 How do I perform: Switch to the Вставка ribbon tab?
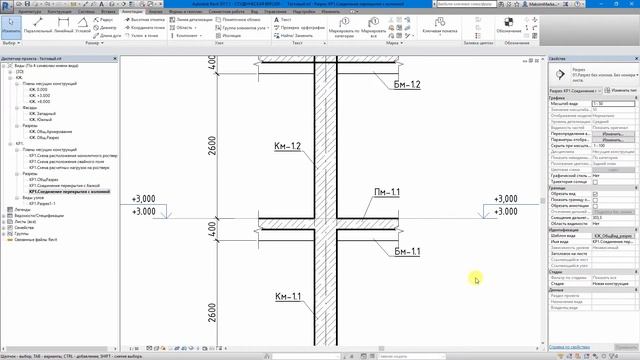[108, 12]
